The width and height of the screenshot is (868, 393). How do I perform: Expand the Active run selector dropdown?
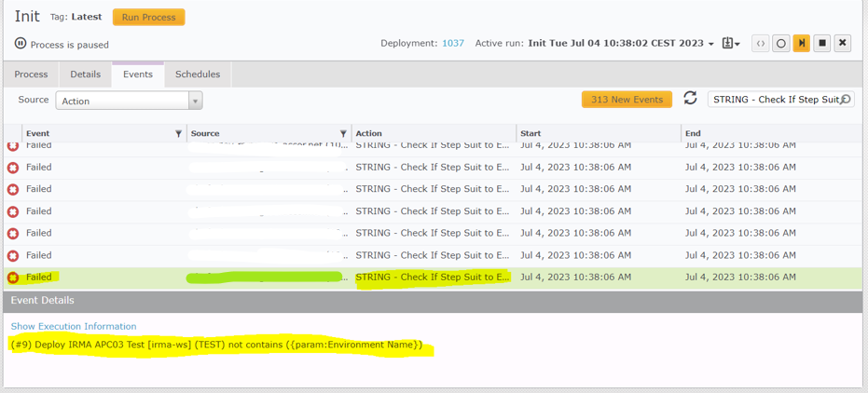coord(711,44)
